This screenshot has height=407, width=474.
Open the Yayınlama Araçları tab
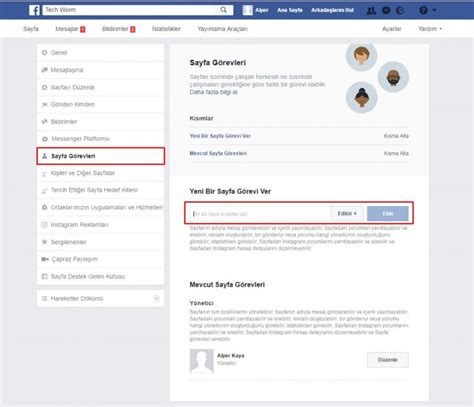(222, 29)
